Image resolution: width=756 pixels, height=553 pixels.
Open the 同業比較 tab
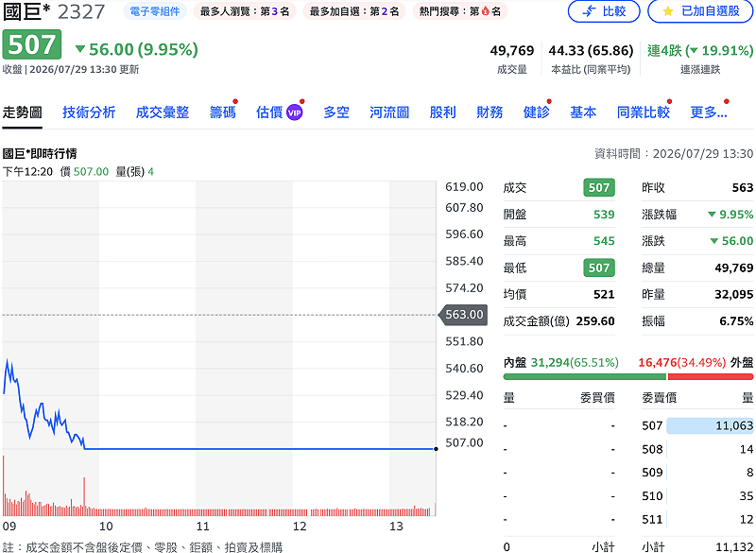(644, 112)
